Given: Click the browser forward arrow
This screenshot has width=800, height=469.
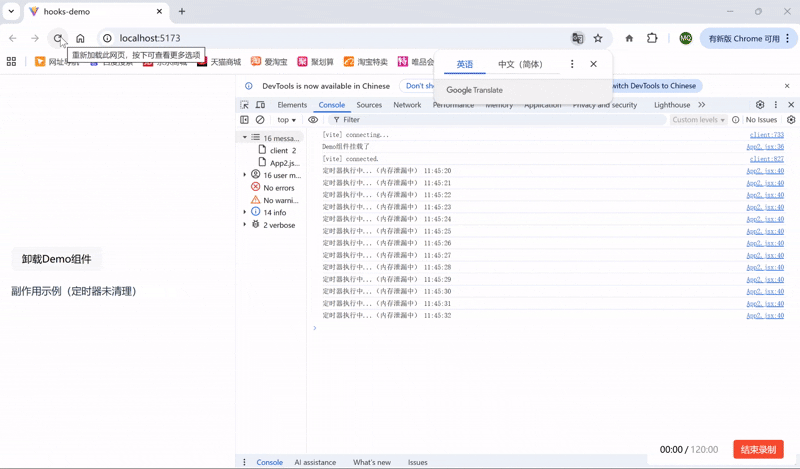Looking at the screenshot, I should pos(35,38).
